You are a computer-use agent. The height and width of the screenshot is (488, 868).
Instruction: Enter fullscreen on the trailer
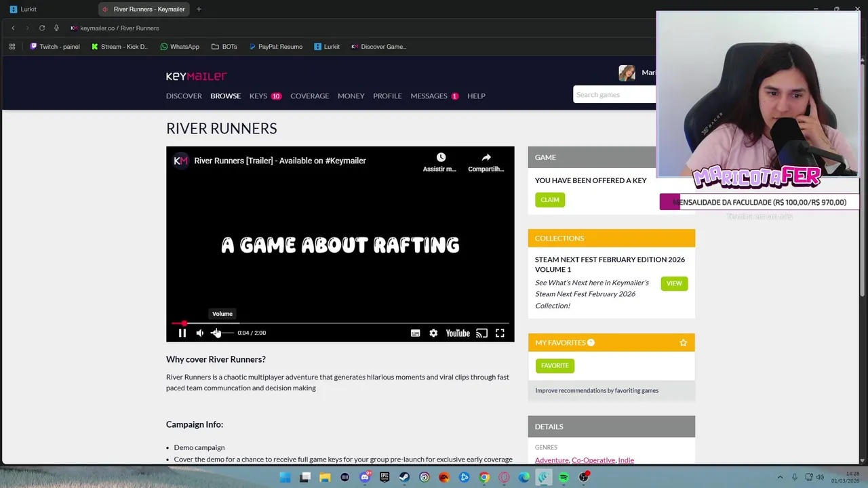point(500,333)
